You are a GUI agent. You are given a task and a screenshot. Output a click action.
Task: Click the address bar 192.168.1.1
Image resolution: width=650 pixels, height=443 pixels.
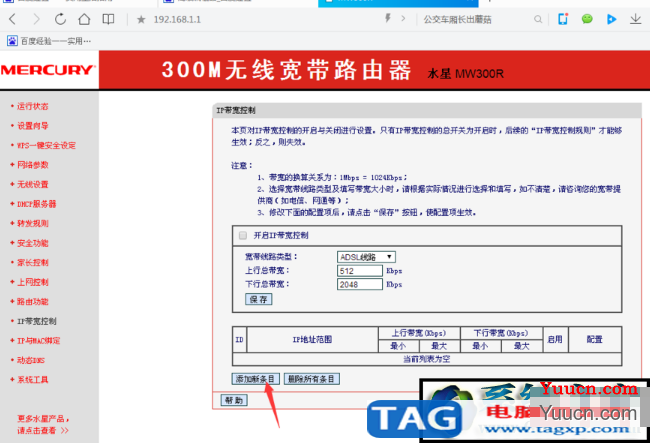(177, 19)
